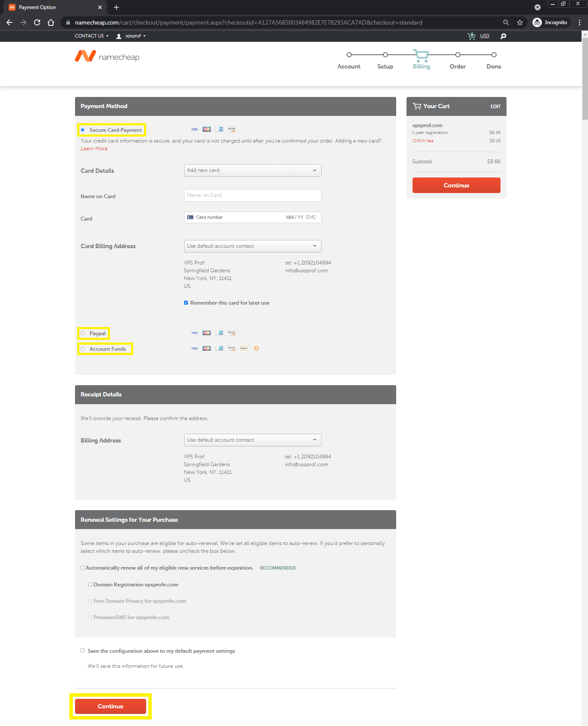Open a new browser tab

click(x=116, y=7)
